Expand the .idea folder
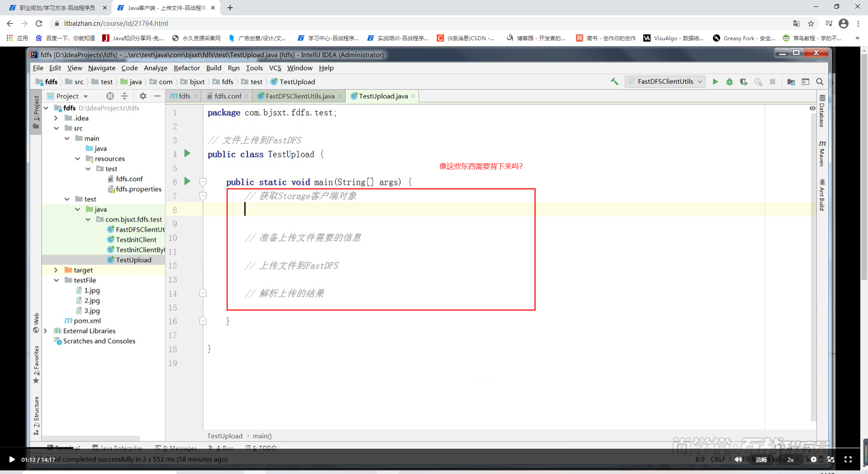 click(56, 118)
